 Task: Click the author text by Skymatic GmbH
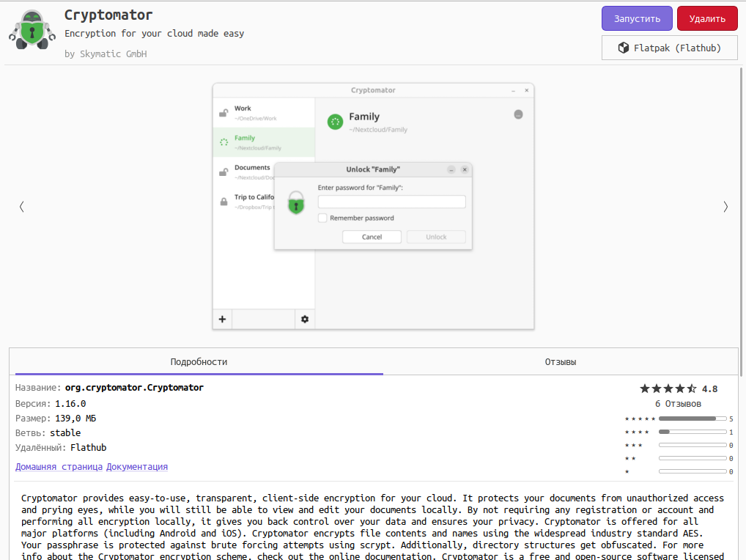pyautogui.click(x=106, y=54)
